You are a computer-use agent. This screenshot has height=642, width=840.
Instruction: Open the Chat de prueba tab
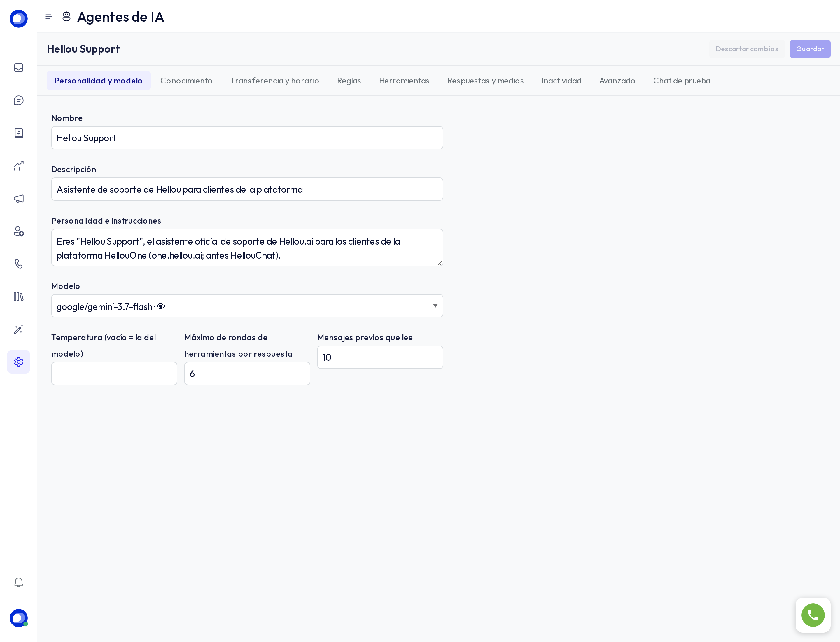click(682, 81)
